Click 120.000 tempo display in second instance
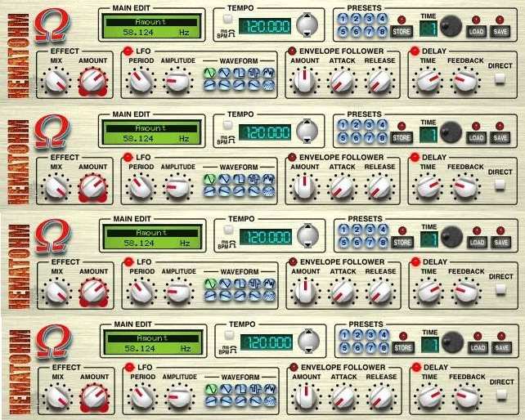The width and height of the screenshot is (525, 420). (264, 132)
